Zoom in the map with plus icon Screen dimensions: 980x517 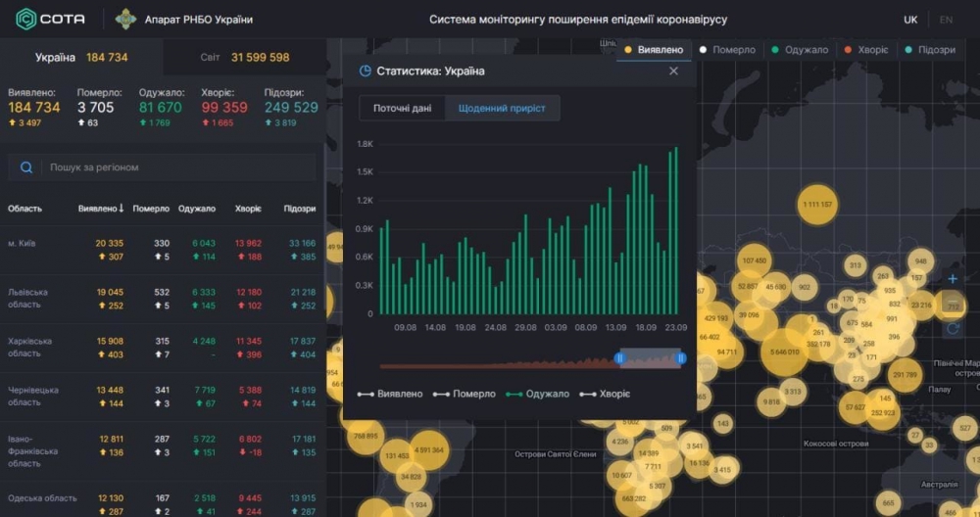pyautogui.click(x=953, y=279)
